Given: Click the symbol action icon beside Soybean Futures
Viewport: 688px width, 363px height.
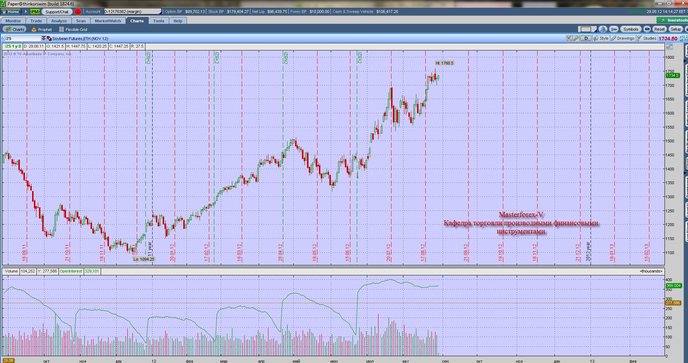Looking at the screenshot, I should coord(49,39).
